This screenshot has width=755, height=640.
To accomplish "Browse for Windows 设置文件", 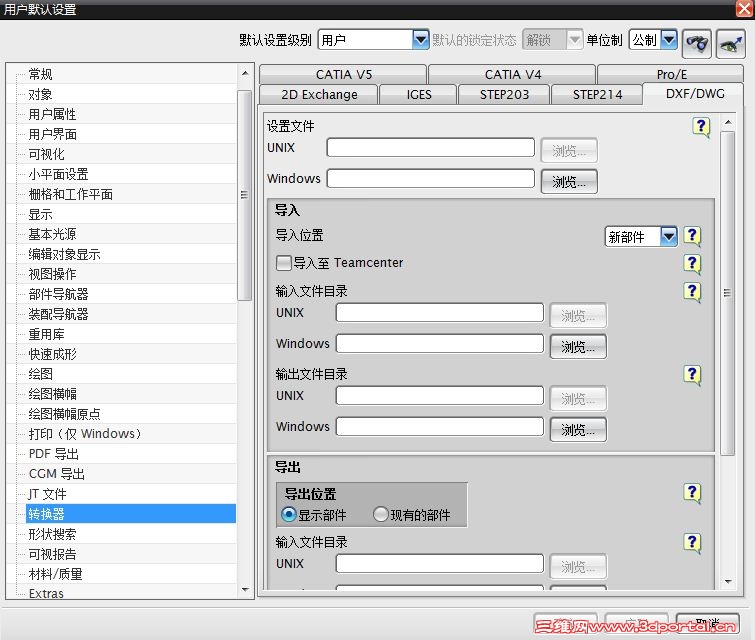I will coord(569,182).
